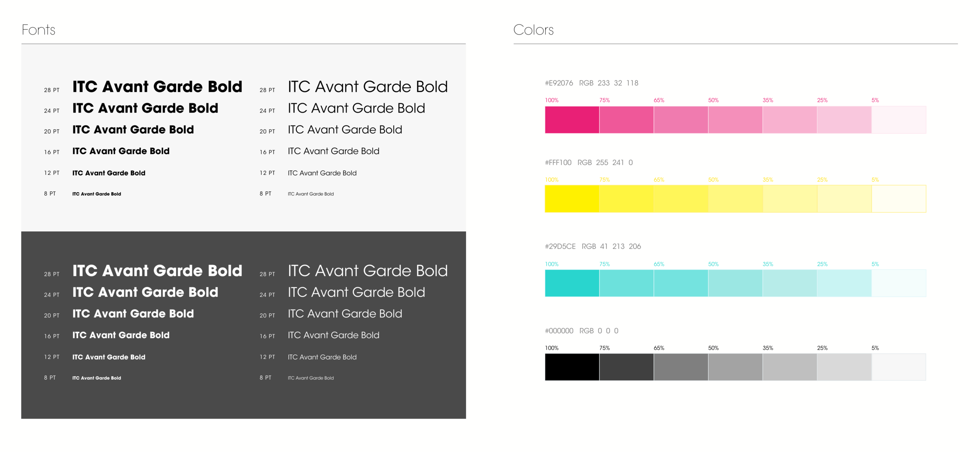Click the Colors section heading
The width and height of the screenshot is (980, 452).
(x=534, y=30)
